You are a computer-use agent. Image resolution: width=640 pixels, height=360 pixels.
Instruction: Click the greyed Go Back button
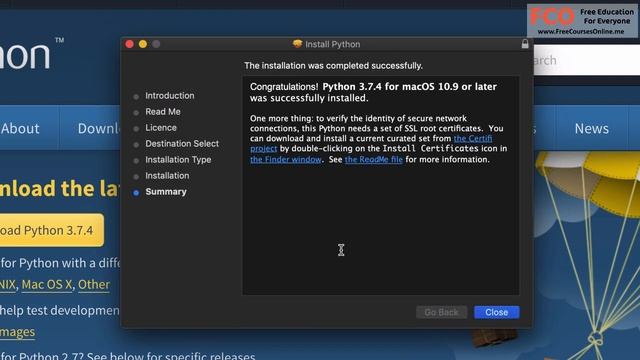click(x=441, y=312)
